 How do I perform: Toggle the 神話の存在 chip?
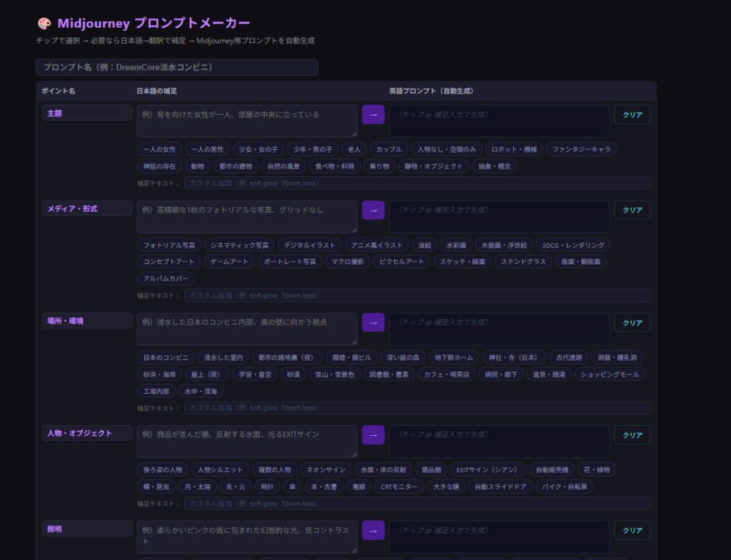(x=159, y=166)
